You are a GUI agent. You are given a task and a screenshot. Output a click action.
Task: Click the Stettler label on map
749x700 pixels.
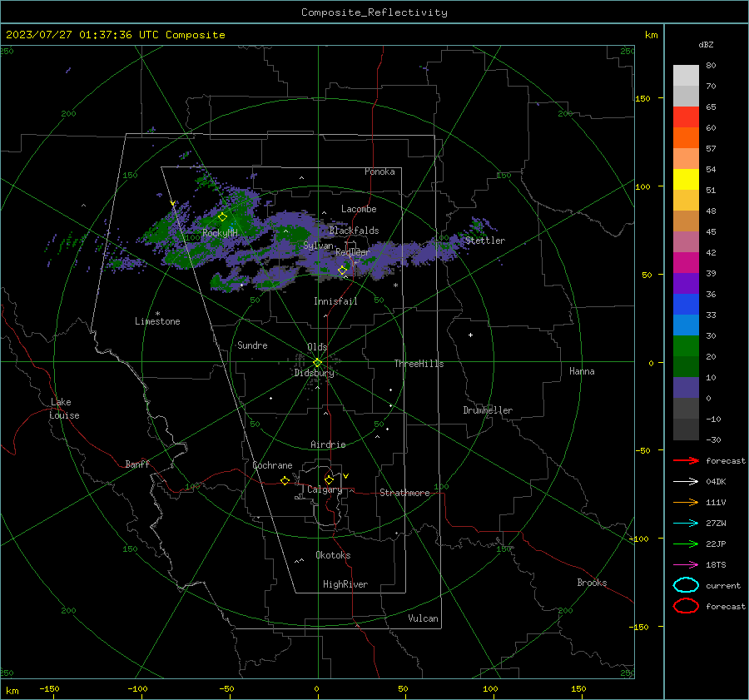[485, 241]
